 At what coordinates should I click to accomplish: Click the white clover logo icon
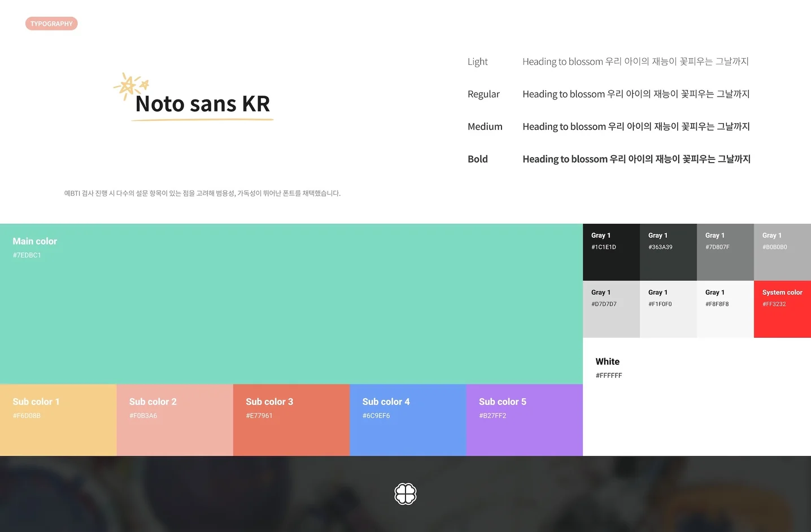pyautogui.click(x=405, y=494)
